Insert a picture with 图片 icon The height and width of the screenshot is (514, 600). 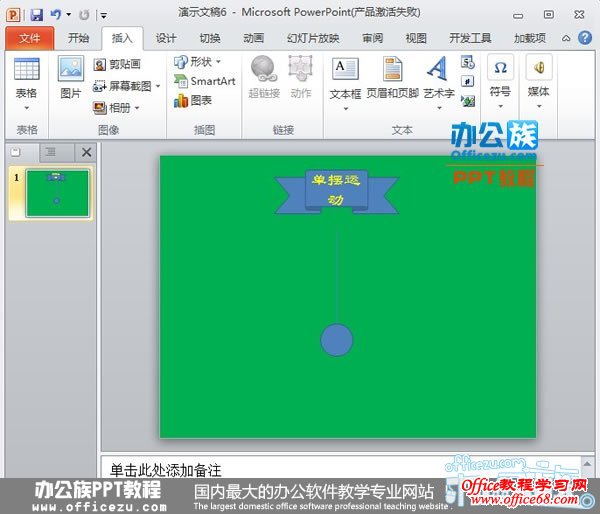(x=70, y=70)
